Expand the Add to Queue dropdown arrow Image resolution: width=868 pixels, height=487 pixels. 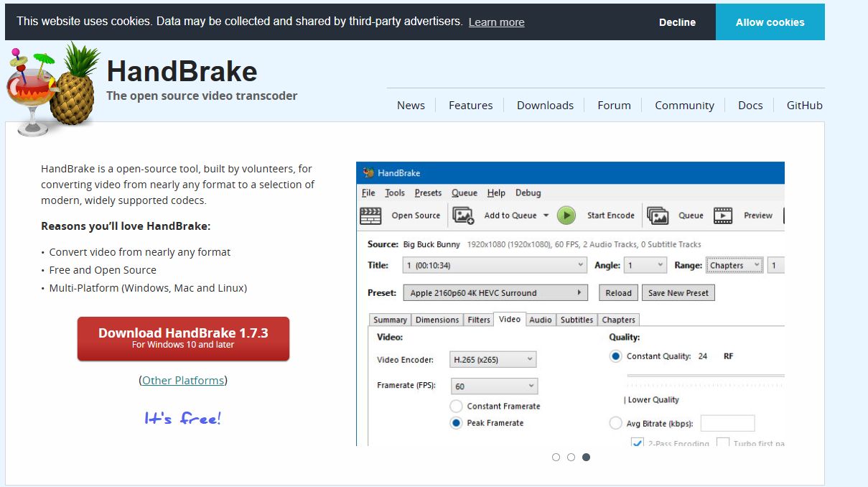click(x=546, y=215)
